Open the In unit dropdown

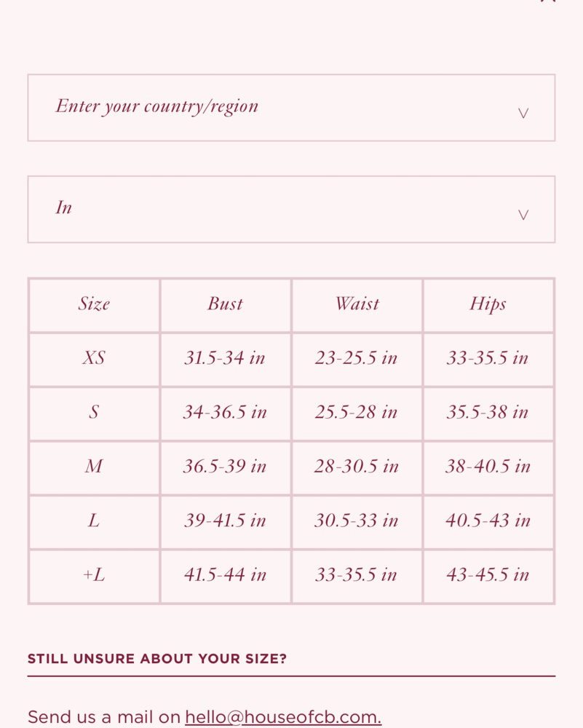tap(291, 210)
